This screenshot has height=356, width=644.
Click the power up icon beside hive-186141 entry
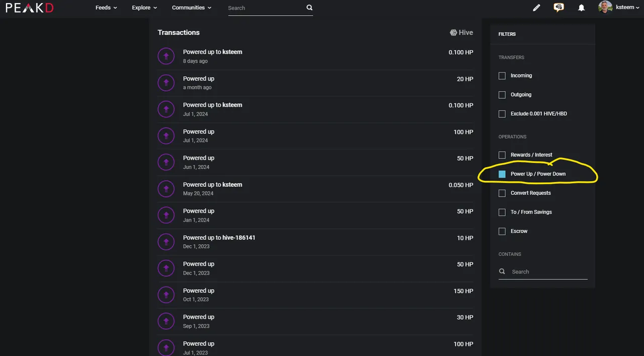(166, 242)
